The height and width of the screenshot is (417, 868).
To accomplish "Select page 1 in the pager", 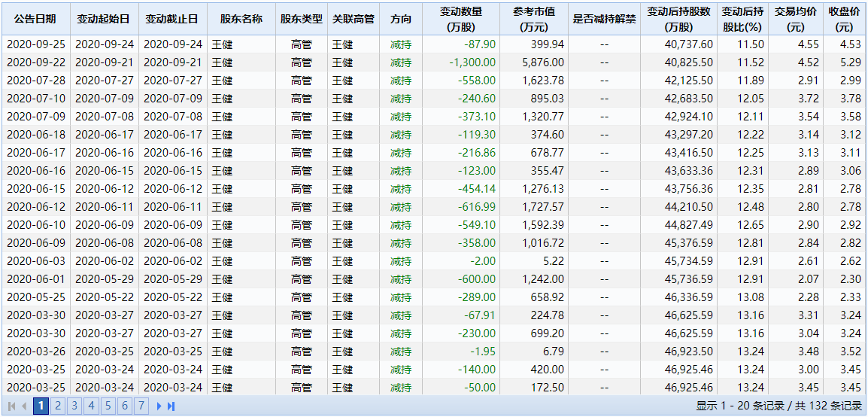I will [x=41, y=406].
